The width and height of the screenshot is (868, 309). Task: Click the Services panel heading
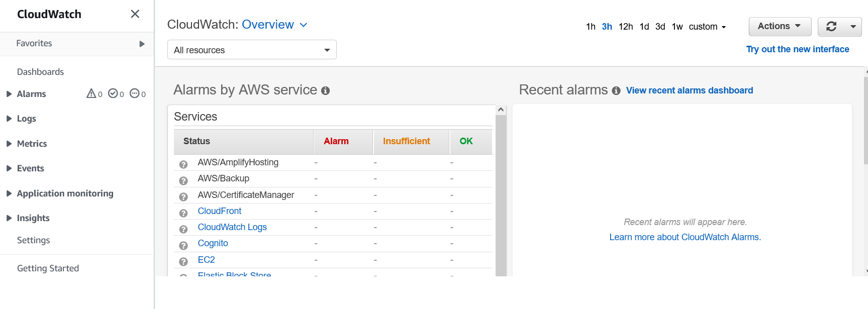coord(196,117)
